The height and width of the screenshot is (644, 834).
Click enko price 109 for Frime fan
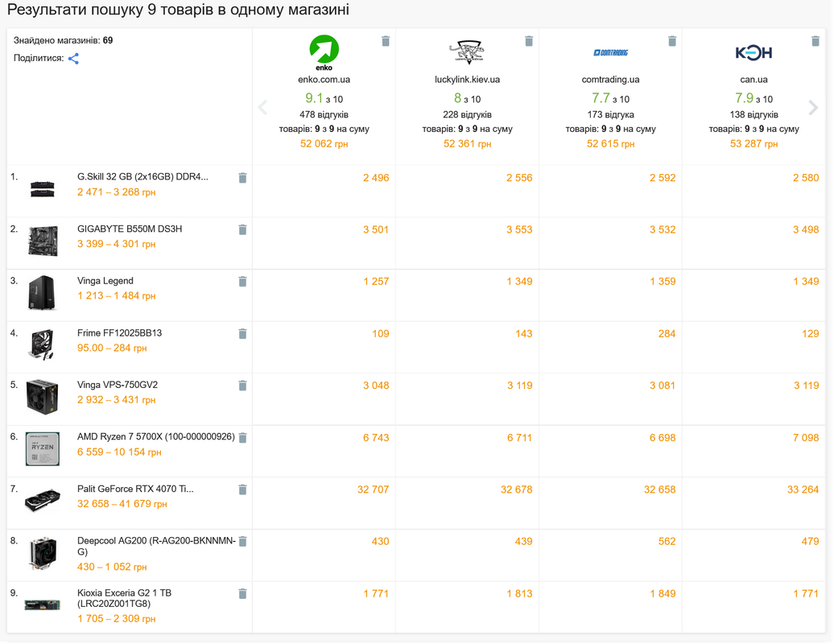[381, 334]
